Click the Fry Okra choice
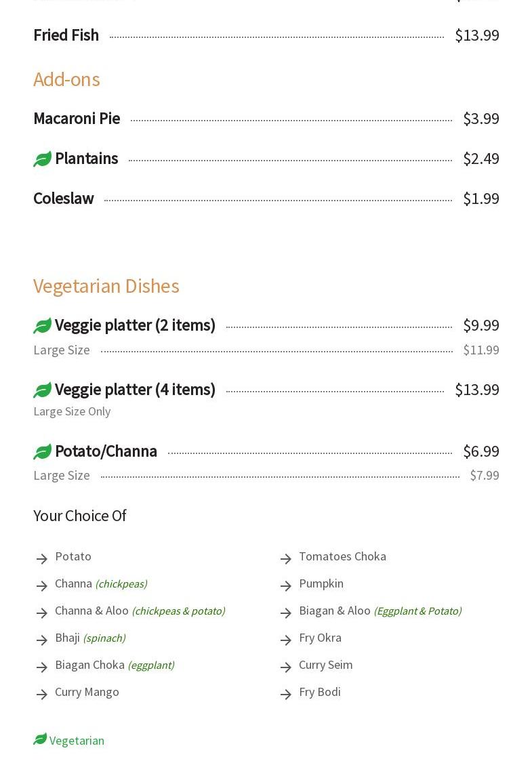Screen dimensions: 532x763 click(320, 638)
